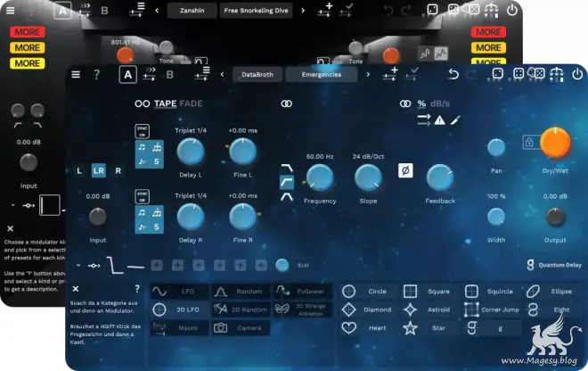588x371 pixels.
Task: Toggle the link icon left of percent
Action: [x=405, y=103]
